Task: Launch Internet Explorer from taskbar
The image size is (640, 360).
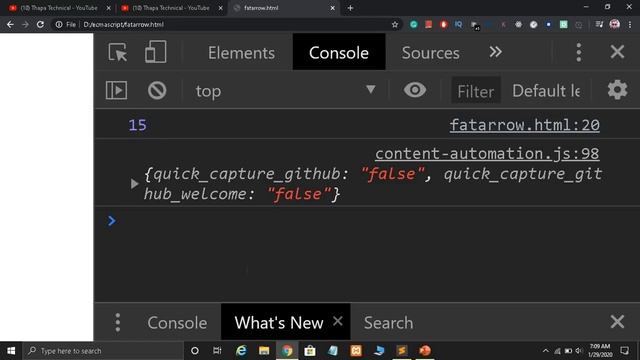Action: click(x=241, y=351)
